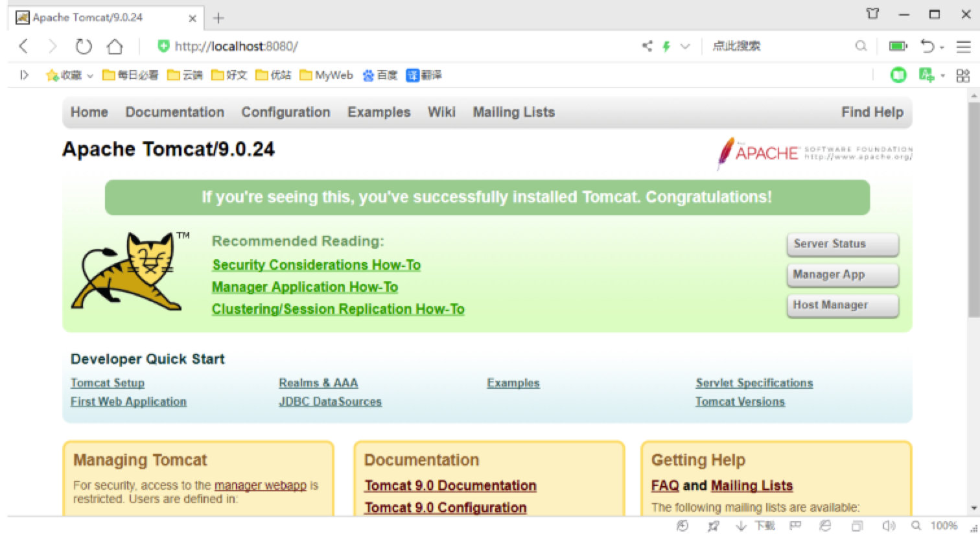980x538 pixels.
Task: Open the Realms & AAA link
Action: click(318, 383)
